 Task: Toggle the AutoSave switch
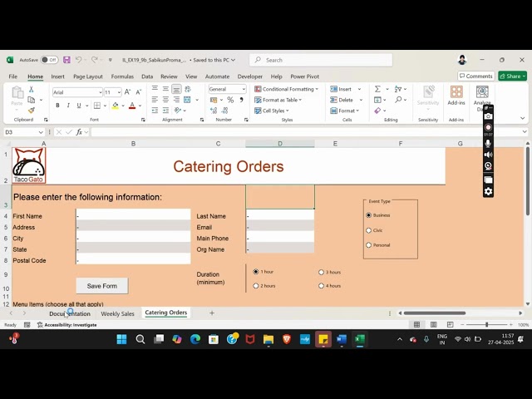(x=49, y=60)
